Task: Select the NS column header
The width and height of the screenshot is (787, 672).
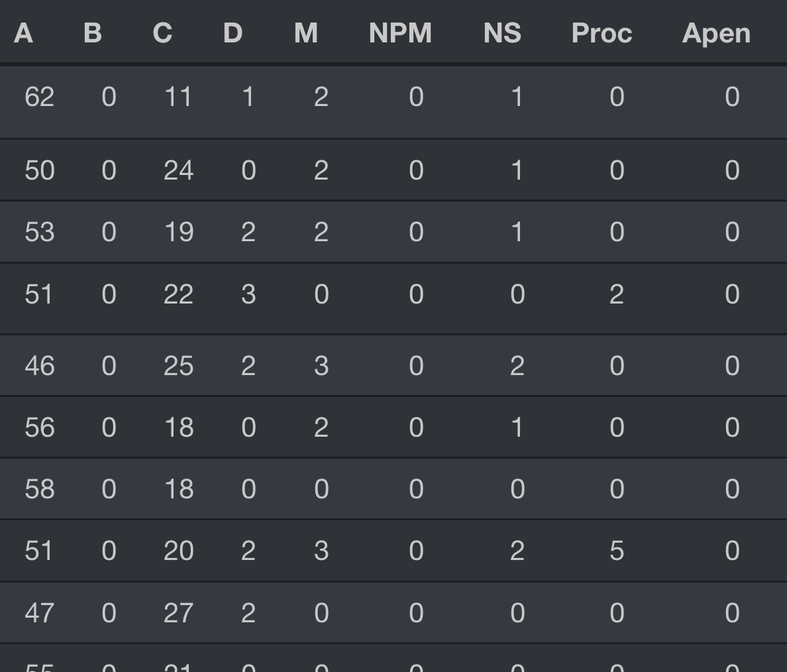Action: tap(502, 33)
